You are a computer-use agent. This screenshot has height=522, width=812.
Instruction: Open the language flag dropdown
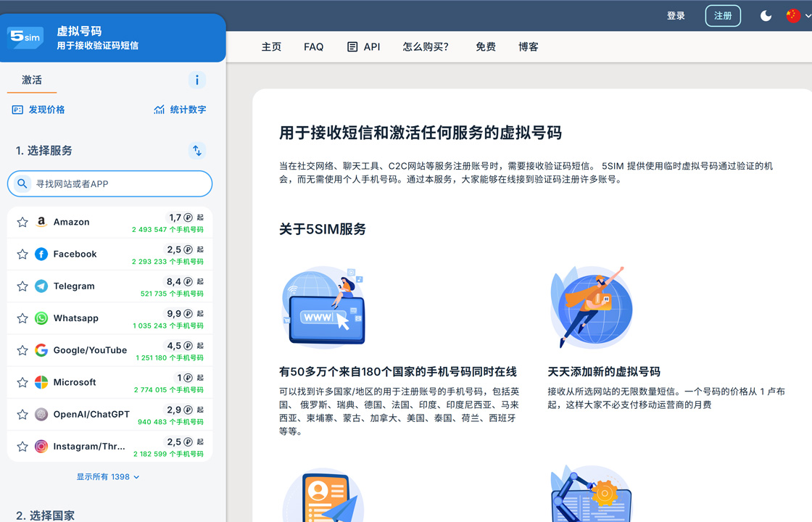click(x=797, y=16)
